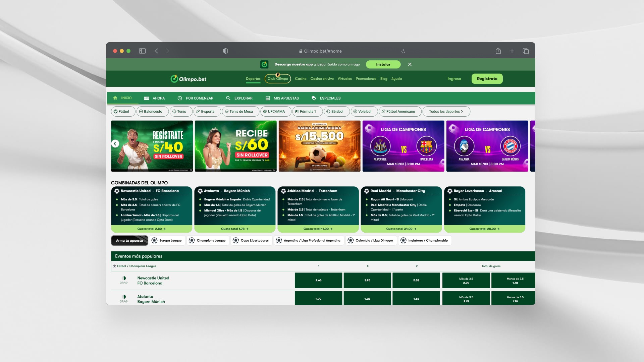The height and width of the screenshot is (362, 644).
Task: Click the browser share icon
Action: pos(498,51)
